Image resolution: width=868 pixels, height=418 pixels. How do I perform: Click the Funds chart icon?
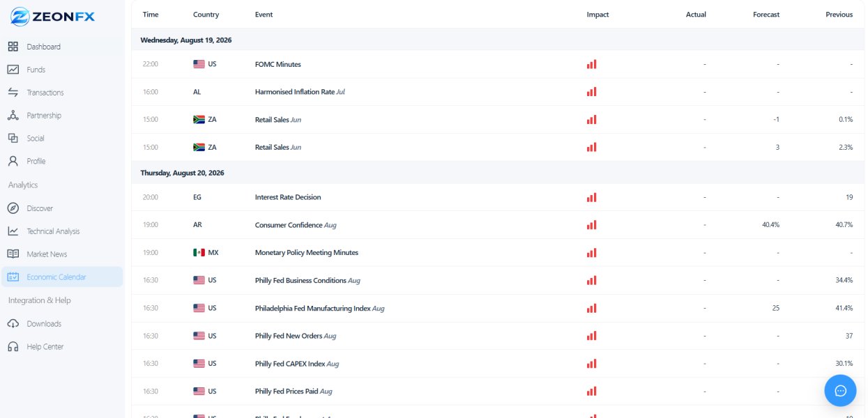coord(13,70)
